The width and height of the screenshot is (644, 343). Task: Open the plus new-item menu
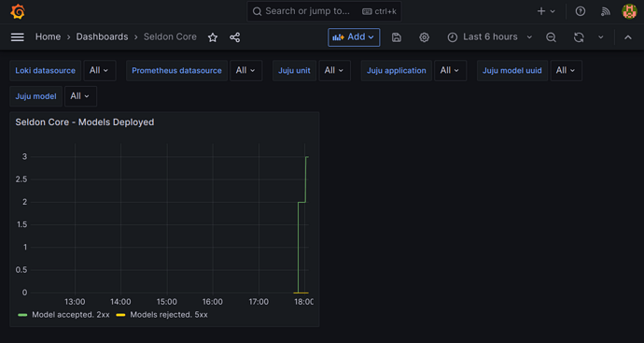546,11
